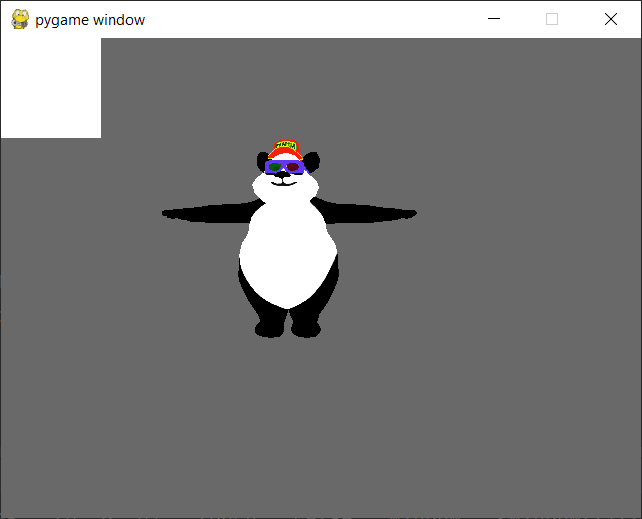Minimize the pygame window

(x=492, y=19)
